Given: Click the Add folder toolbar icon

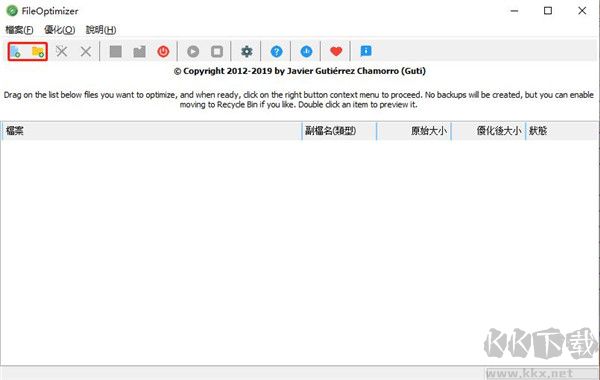Looking at the screenshot, I should pyautogui.click(x=38, y=51).
